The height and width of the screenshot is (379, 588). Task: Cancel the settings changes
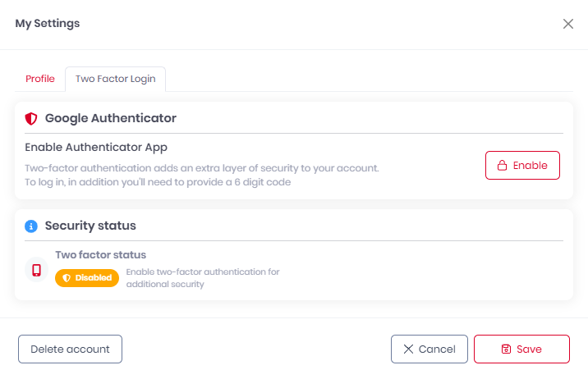430,349
